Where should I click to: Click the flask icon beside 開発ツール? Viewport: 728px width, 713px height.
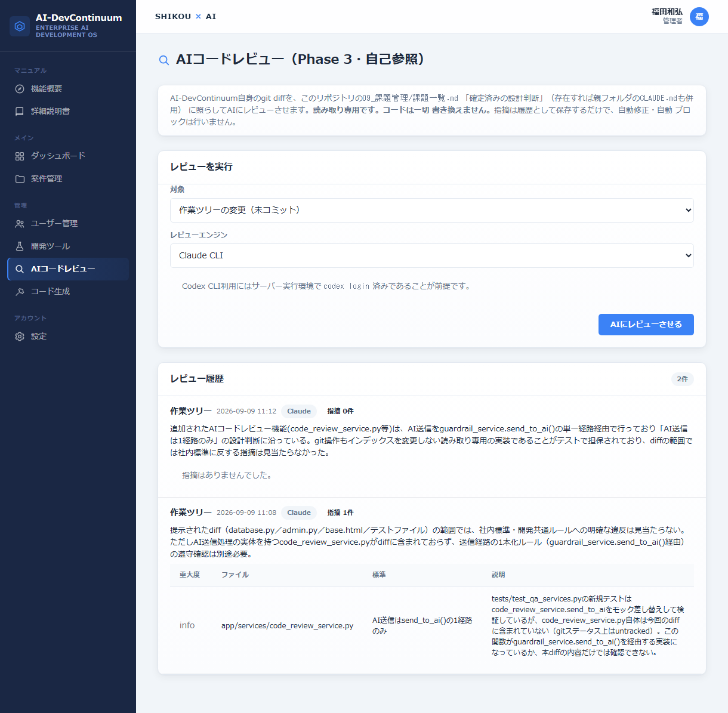[20, 246]
